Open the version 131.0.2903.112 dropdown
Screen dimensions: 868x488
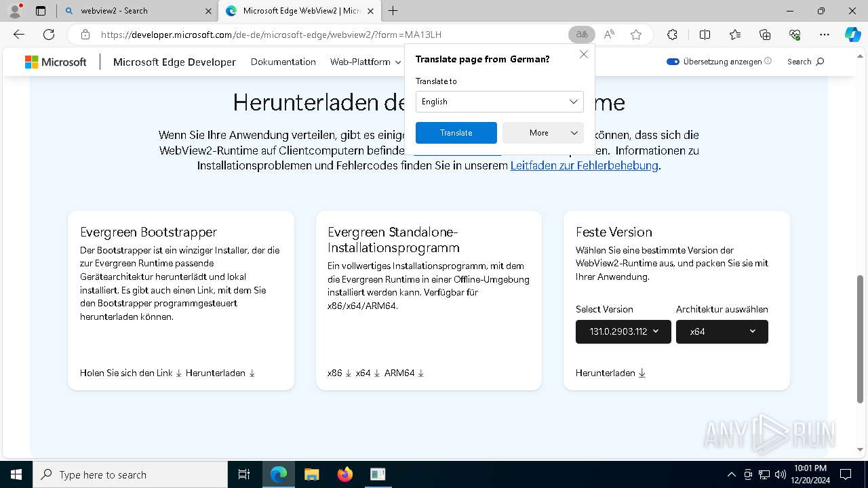(623, 331)
